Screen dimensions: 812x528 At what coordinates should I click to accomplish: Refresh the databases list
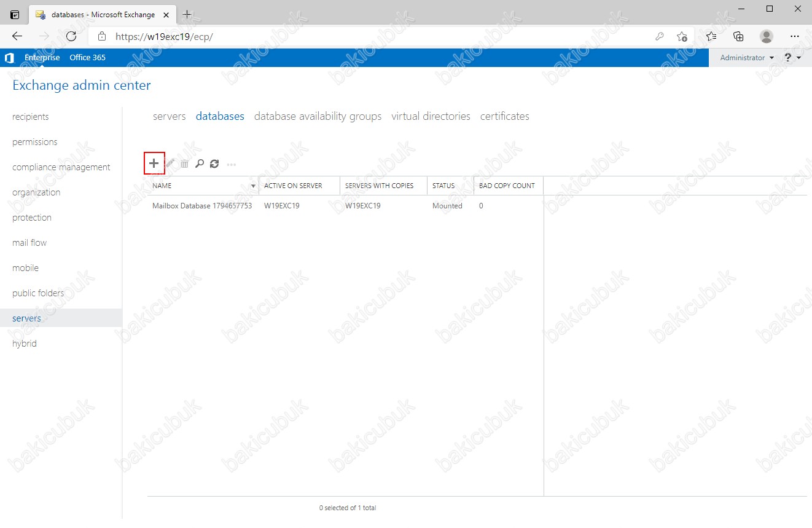(x=214, y=164)
